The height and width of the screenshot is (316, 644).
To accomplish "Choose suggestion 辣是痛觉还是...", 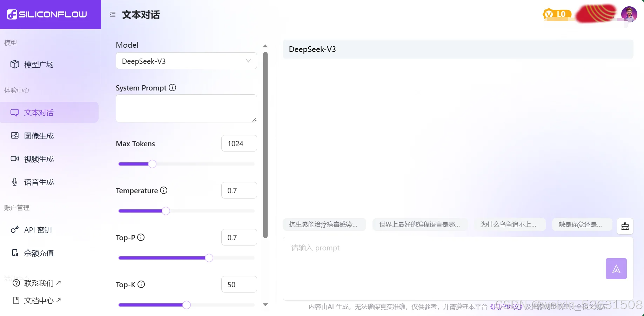I will coord(582,224).
